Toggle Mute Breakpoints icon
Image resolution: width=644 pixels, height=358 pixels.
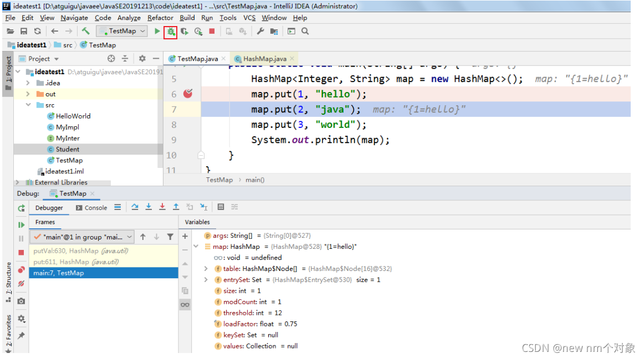(x=22, y=284)
